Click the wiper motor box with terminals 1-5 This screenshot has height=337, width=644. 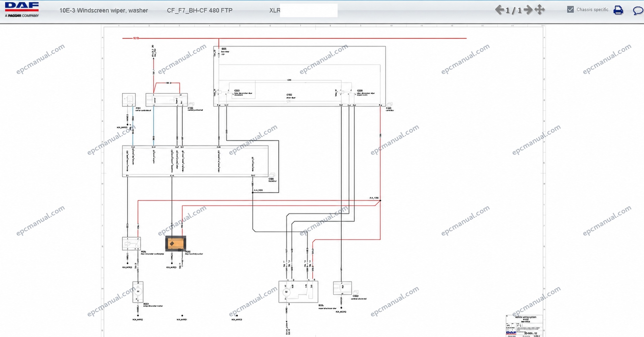(298, 292)
